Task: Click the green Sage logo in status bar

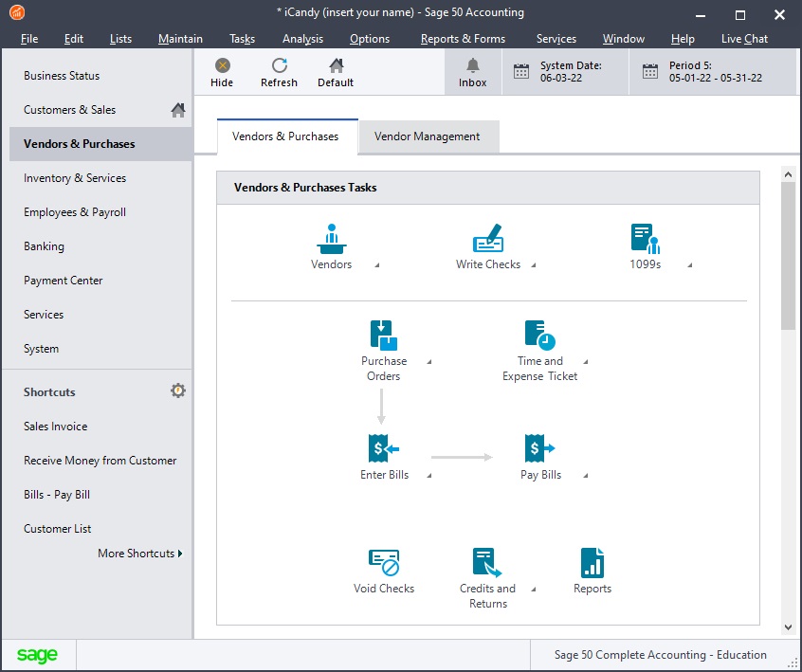Action: (37, 655)
